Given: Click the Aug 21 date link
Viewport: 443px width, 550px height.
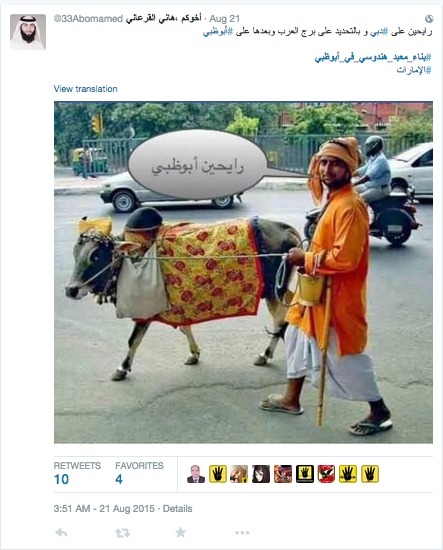Looking at the screenshot, I should (224, 19).
